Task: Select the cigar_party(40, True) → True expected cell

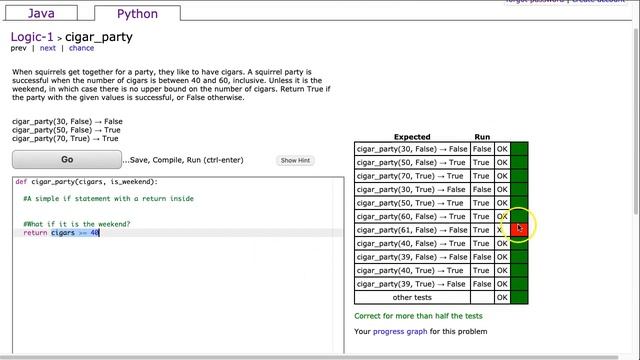Action: [x=412, y=270]
